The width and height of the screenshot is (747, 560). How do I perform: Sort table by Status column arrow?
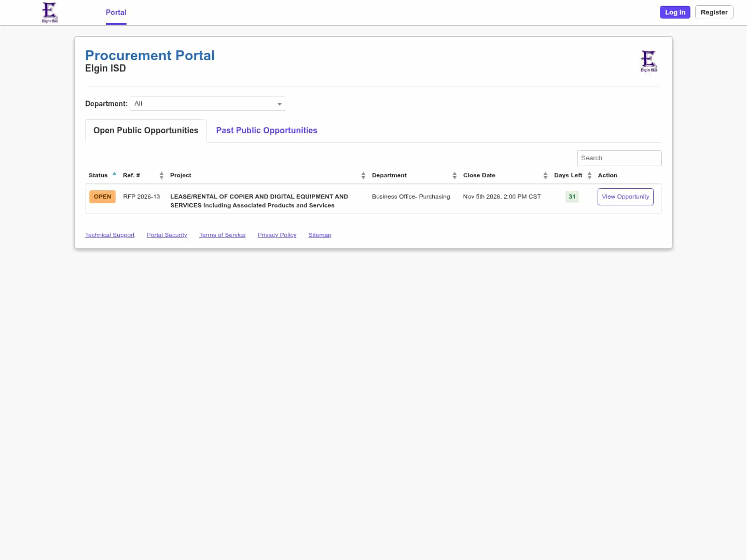[114, 174]
